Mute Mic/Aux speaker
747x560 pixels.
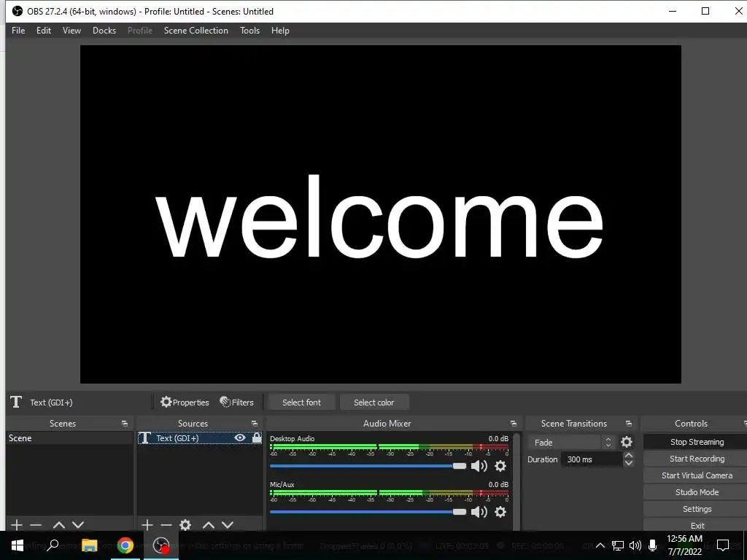click(x=479, y=511)
